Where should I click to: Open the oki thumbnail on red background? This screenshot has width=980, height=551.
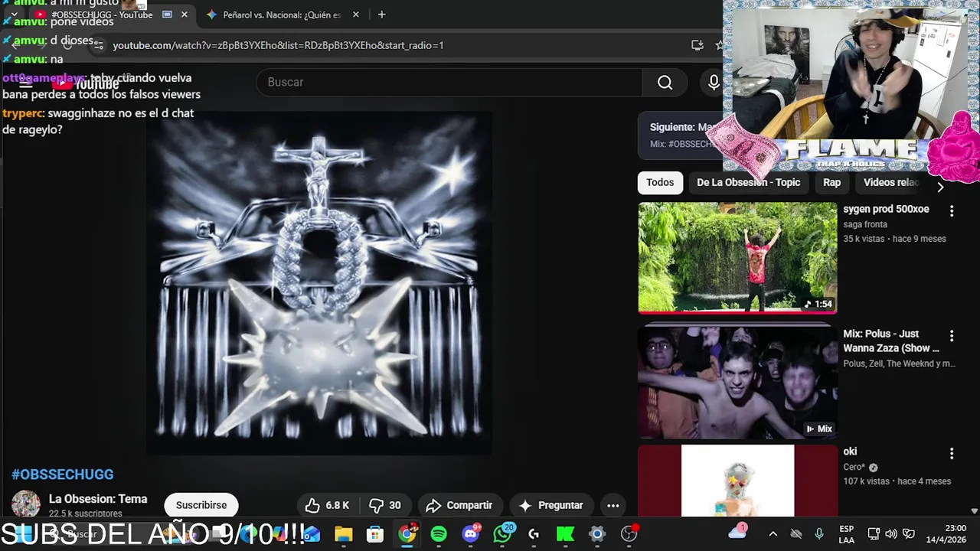737,481
